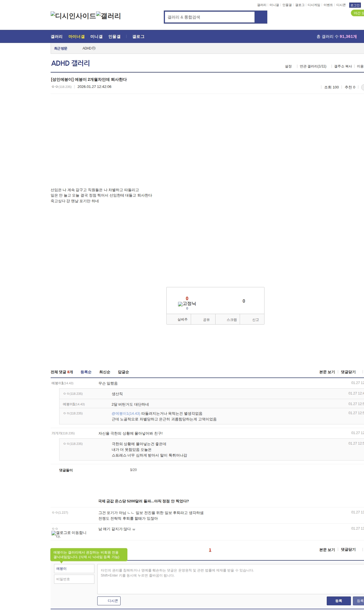
Task: Open the 로그인 button in the header
Action: coord(355,5)
